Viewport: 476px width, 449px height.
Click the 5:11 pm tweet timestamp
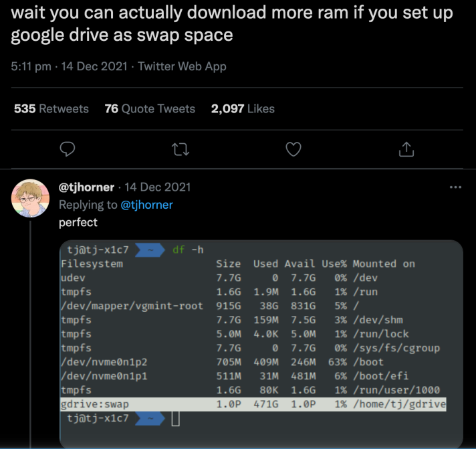point(29,66)
